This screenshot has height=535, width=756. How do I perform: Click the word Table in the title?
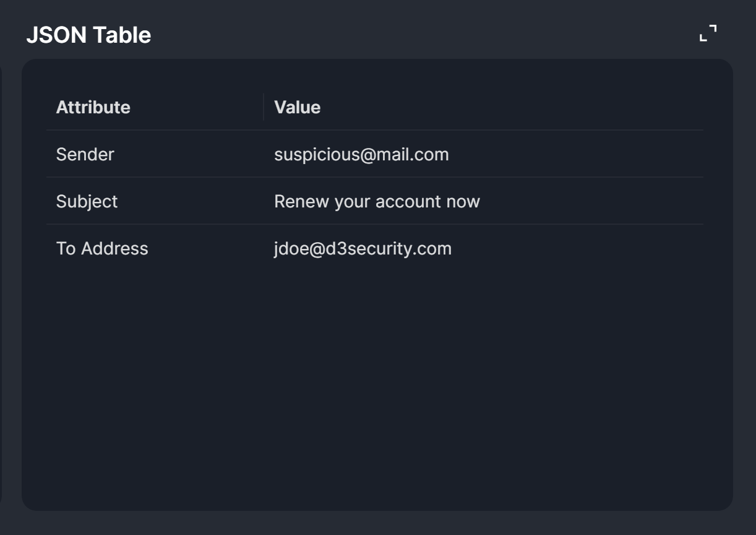[x=121, y=35]
